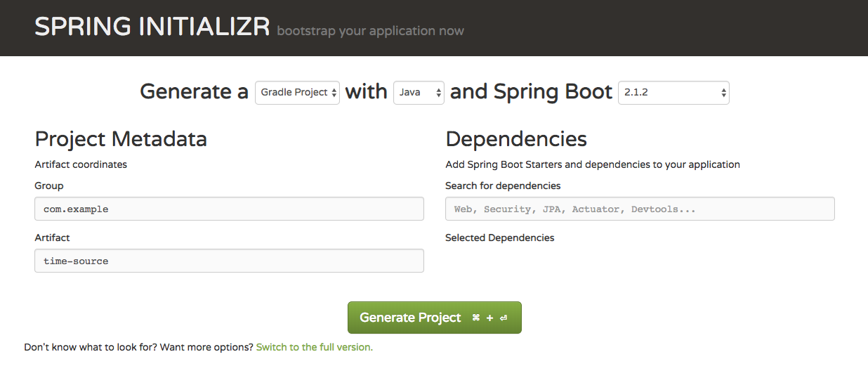
Task: Click the Artifact field time-source
Action: 229,261
